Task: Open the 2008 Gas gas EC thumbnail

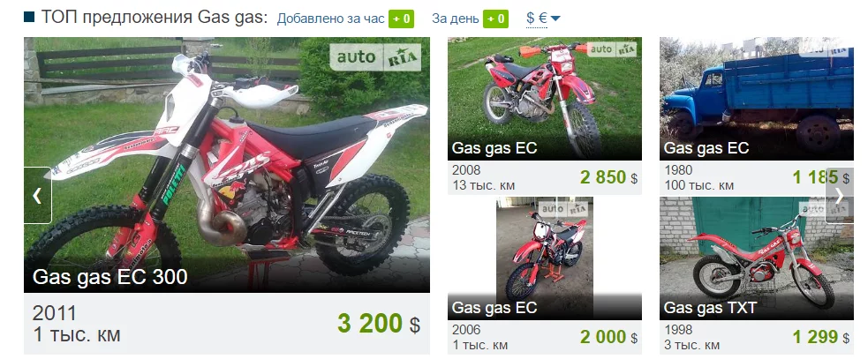Action: pyautogui.click(x=545, y=99)
